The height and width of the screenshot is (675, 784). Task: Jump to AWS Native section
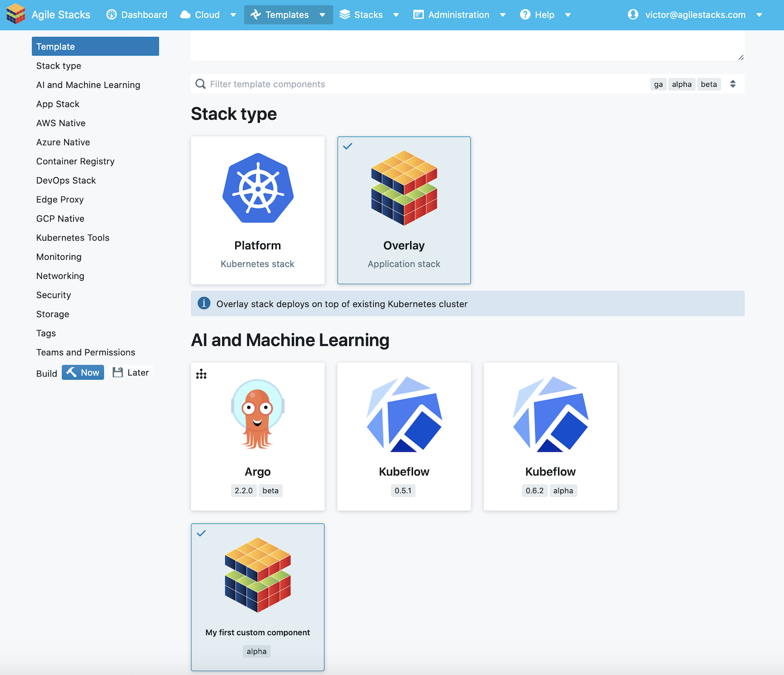61,123
